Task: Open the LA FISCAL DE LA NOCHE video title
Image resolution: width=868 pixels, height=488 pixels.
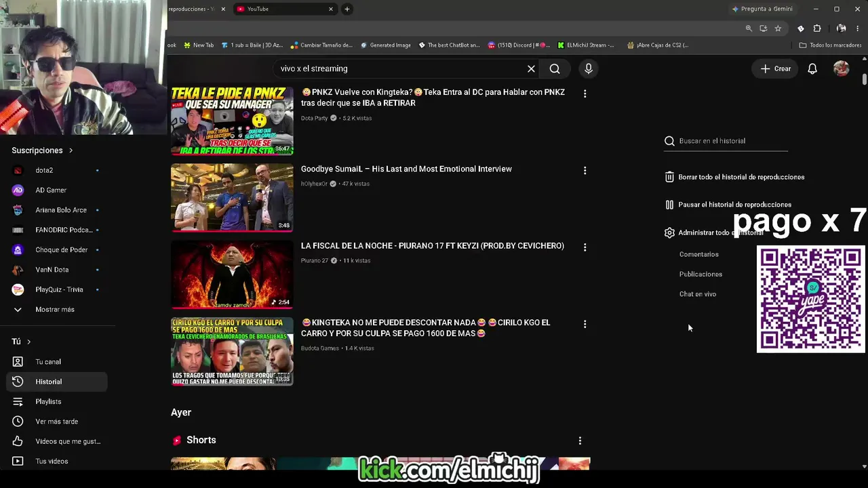Action: [433, 246]
